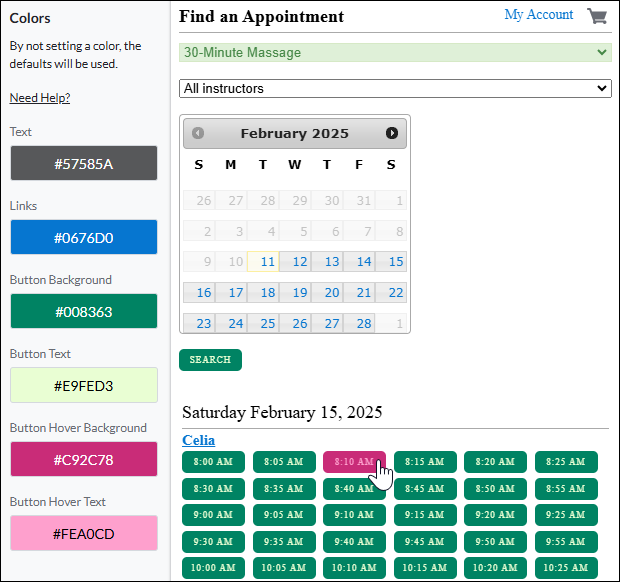Choose the 9:45 AM time slot
The height and width of the screenshot is (582, 620).
pyautogui.click(x=425, y=542)
